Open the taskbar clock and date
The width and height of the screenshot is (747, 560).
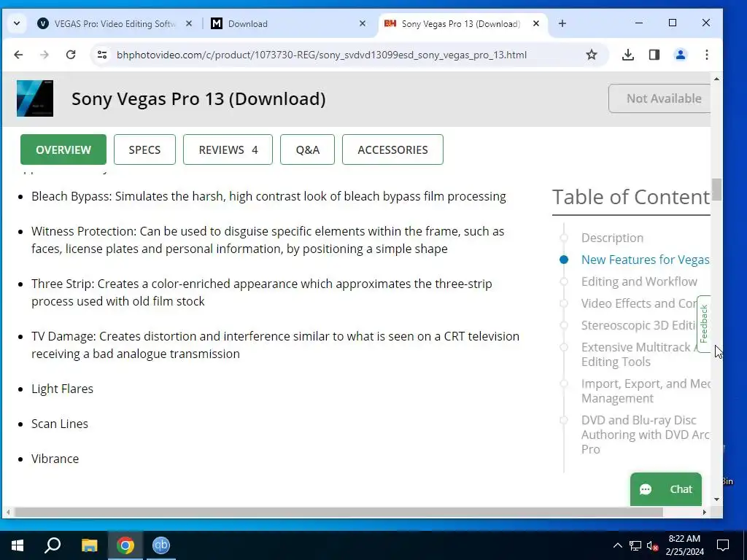point(684,545)
